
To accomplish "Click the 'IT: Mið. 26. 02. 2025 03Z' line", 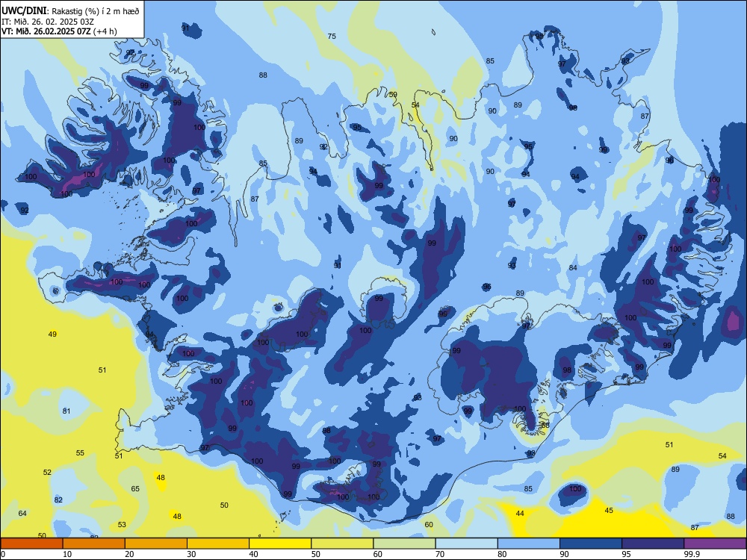I will tap(46, 22).
